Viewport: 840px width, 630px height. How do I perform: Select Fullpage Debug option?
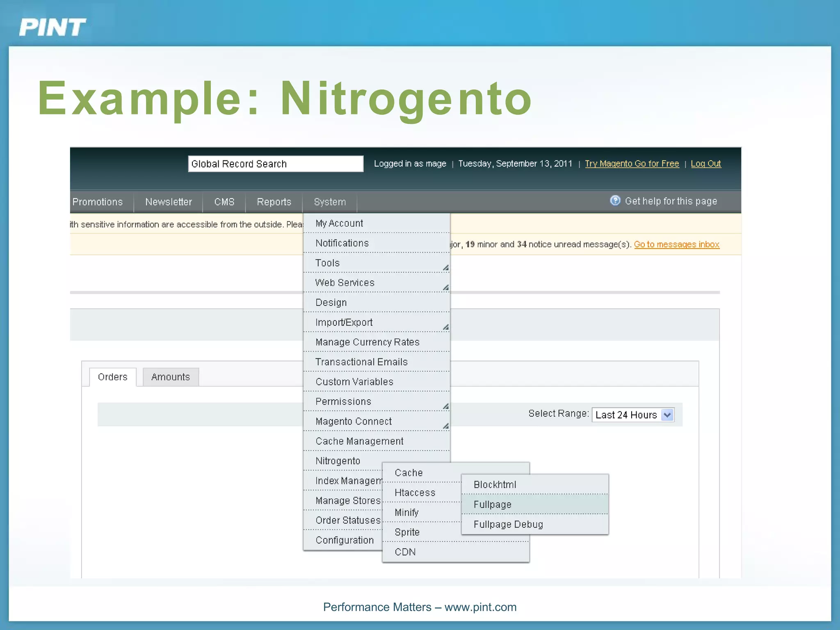pos(535,524)
